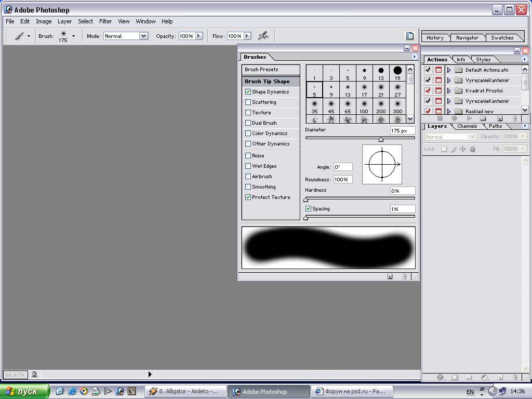Click the Spacing slider handle

point(305,218)
